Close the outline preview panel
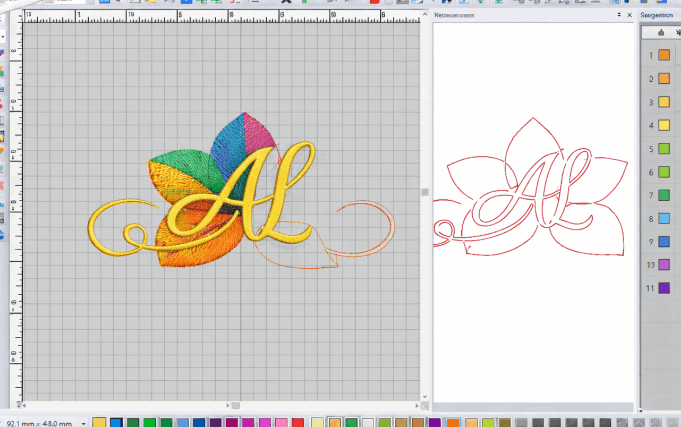 [x=630, y=16]
